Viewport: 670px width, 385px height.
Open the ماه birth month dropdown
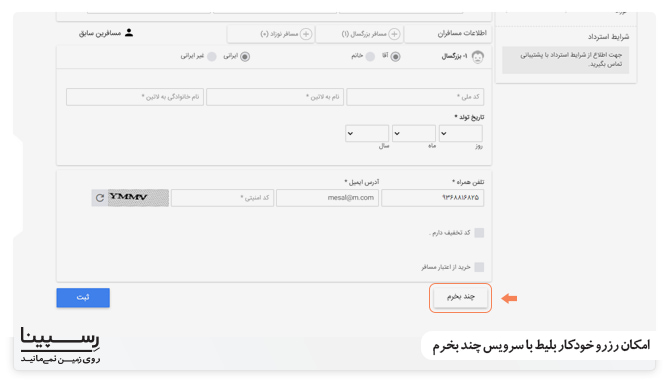[414, 133]
